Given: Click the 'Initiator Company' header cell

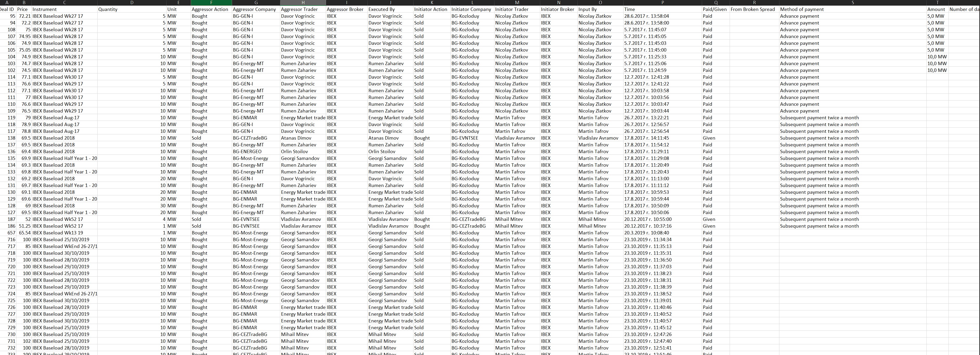Looking at the screenshot, I should [x=472, y=9].
